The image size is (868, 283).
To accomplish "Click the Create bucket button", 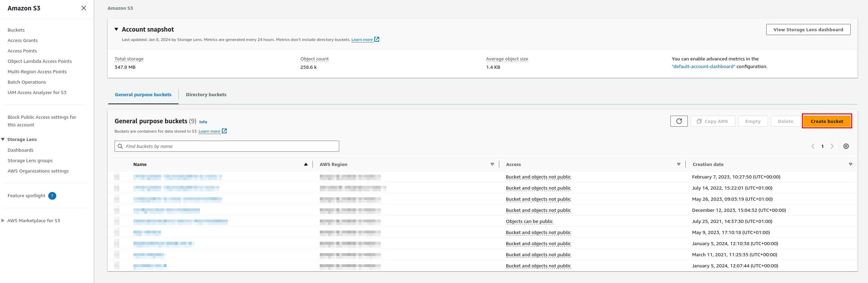I will tap(827, 121).
